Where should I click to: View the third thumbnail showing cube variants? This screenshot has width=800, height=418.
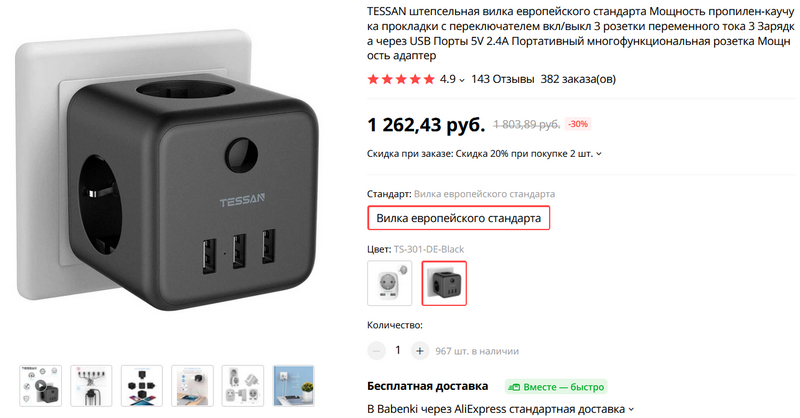141,386
